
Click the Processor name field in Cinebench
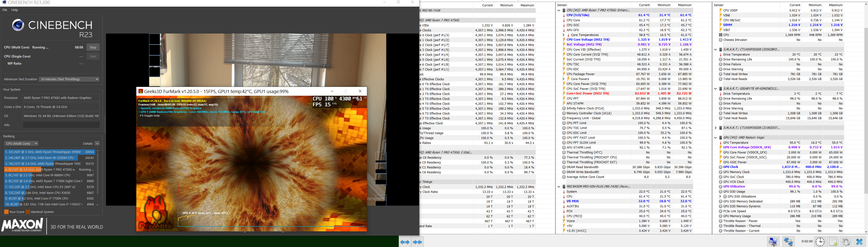(61, 98)
